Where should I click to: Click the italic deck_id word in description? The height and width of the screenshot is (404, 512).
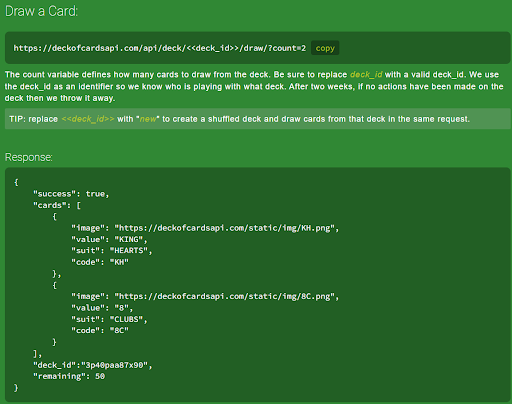point(366,74)
